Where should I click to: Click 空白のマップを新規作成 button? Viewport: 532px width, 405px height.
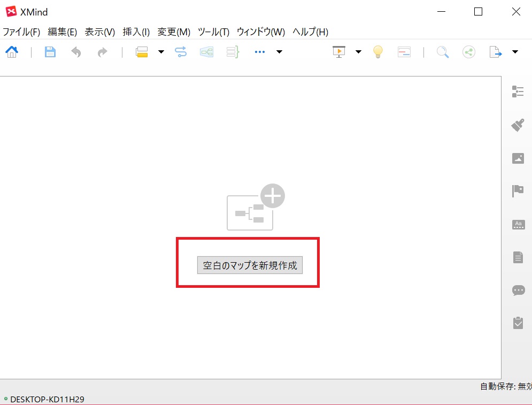[x=250, y=265]
